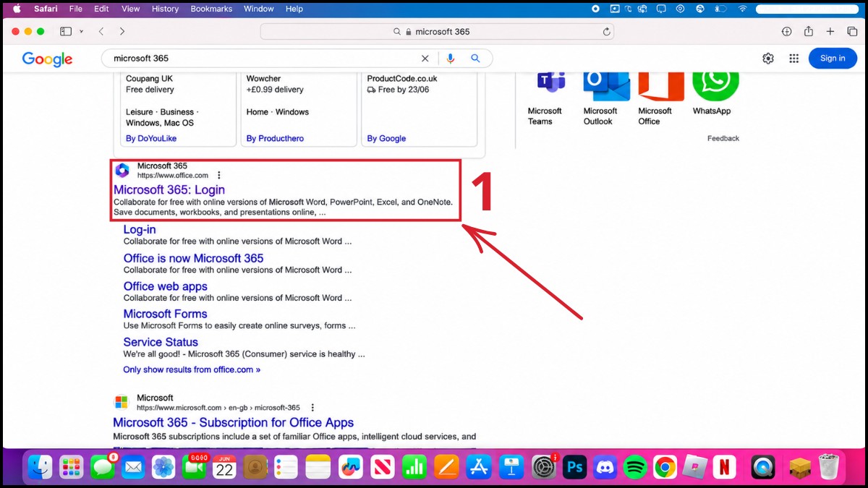Image resolution: width=868 pixels, height=488 pixels.
Task: Open the Log-in sitelink
Action: [140, 229]
